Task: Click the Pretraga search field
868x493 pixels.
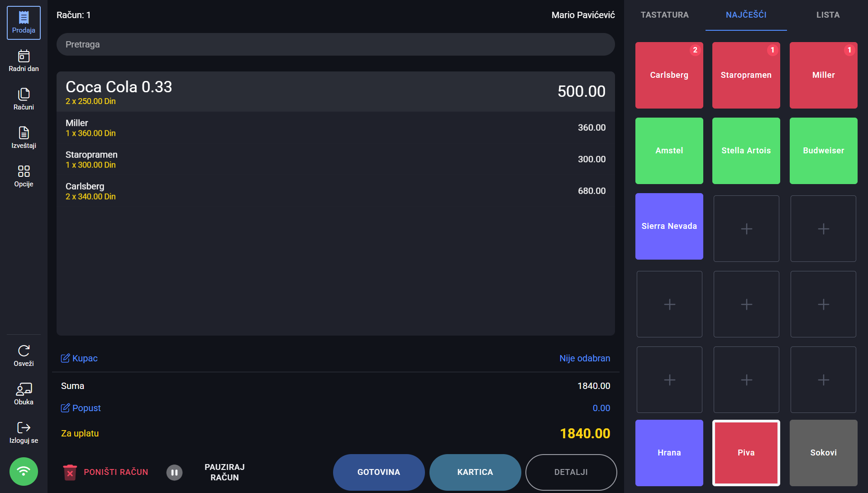Action: [x=335, y=44]
